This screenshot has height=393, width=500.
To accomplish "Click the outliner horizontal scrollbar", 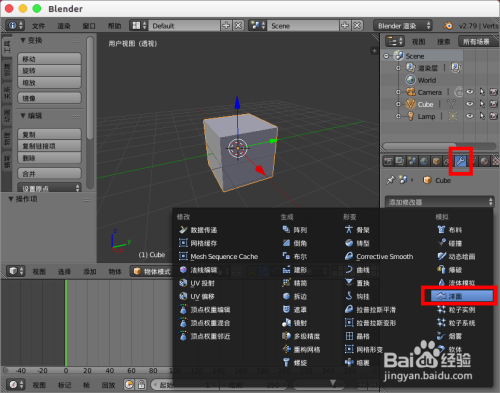I will click(420, 146).
